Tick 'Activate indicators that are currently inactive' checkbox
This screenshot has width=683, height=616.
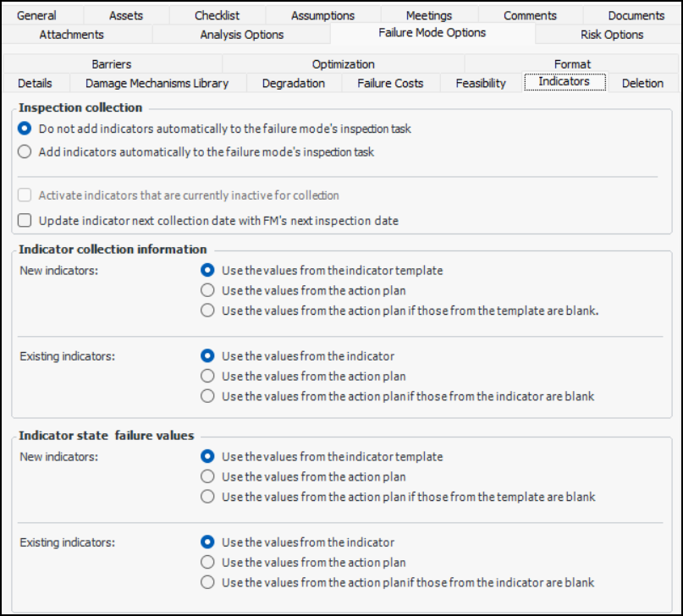pos(25,195)
